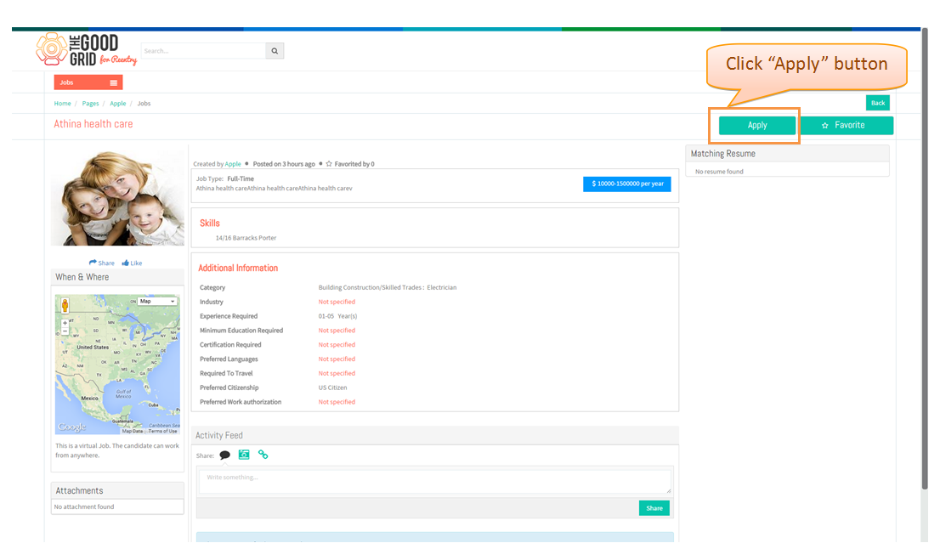
Task: Click the Skills heading
Action: tap(210, 223)
